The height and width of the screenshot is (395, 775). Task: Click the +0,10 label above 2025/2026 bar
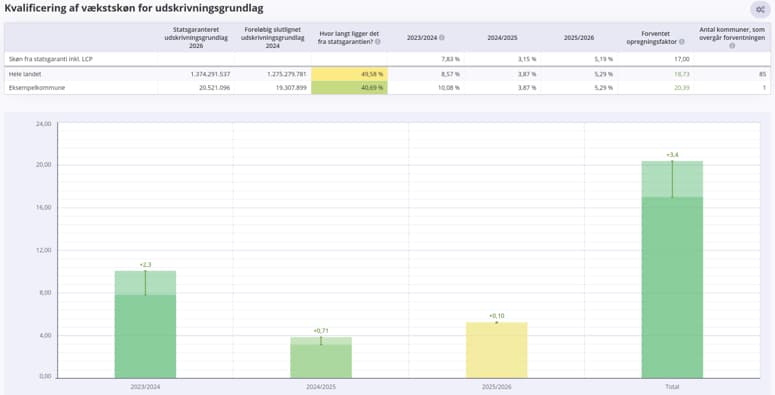pos(497,316)
